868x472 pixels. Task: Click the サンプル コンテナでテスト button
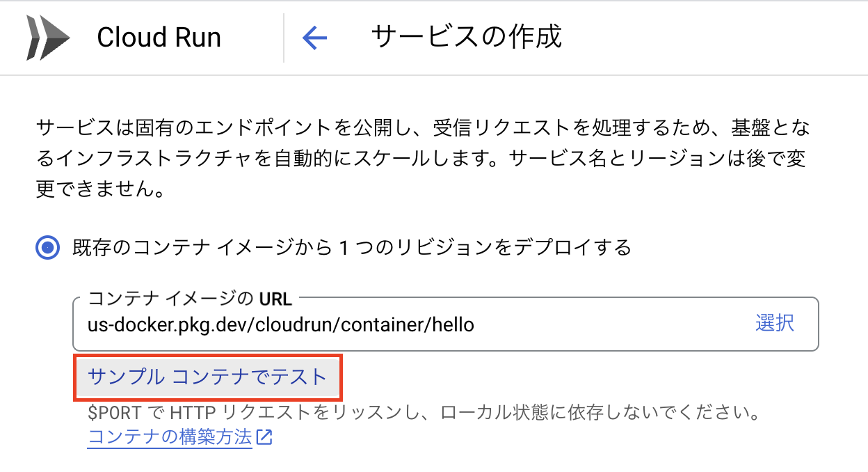[207, 377]
